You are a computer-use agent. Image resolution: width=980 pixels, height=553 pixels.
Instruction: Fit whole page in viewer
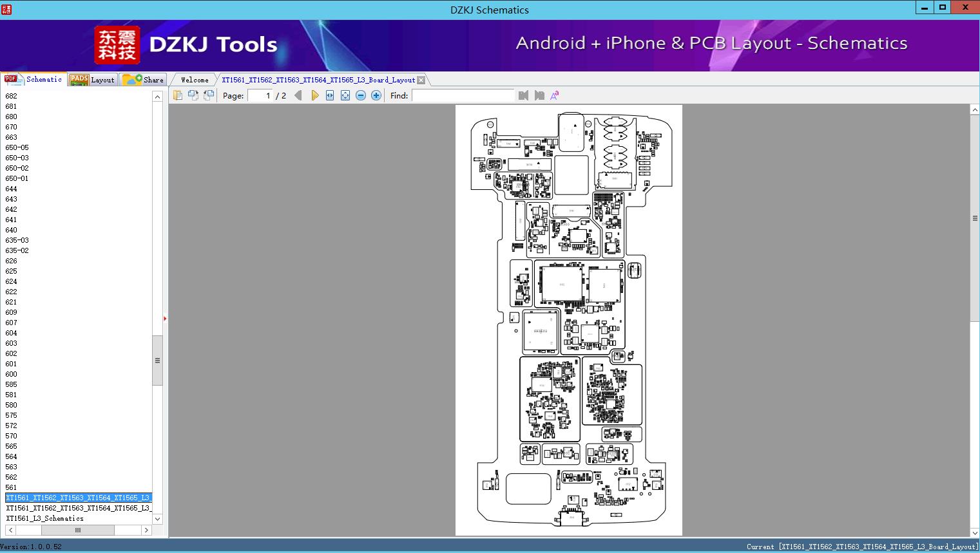click(345, 95)
